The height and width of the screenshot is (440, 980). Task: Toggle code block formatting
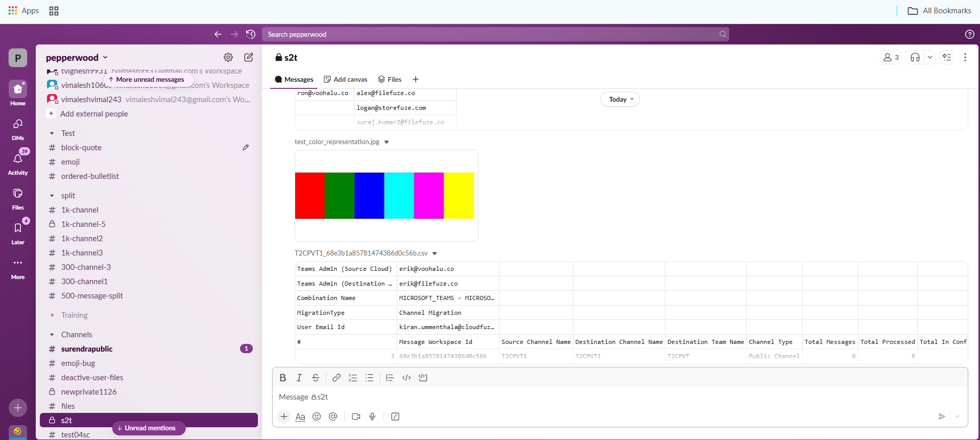(x=423, y=378)
